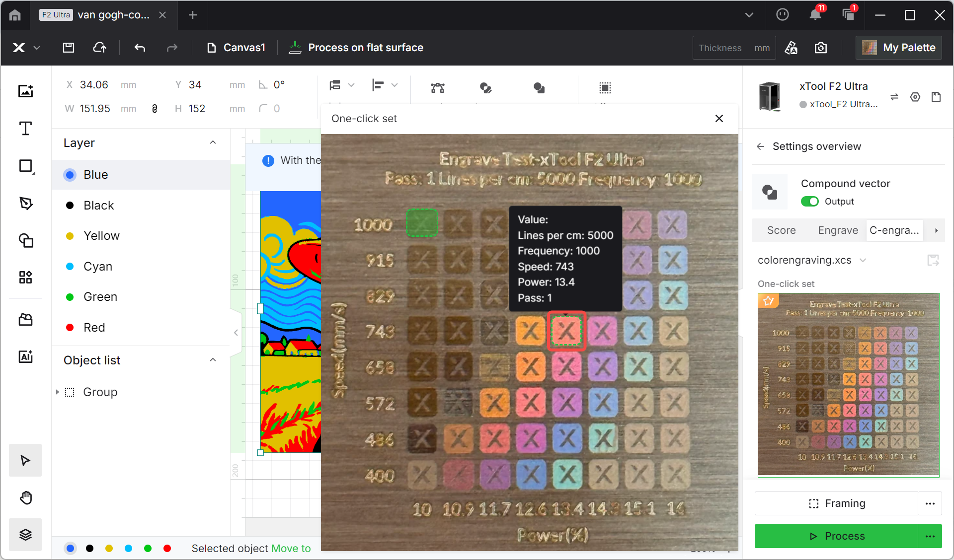954x560 pixels.
Task: Collapse the left panel handle
Action: tap(236, 333)
